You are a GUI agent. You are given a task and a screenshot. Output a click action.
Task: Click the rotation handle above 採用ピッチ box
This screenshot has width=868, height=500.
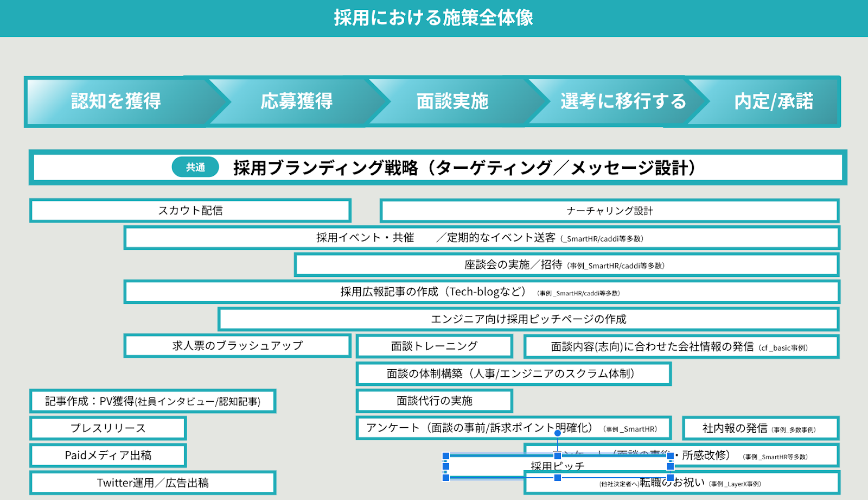coord(558,433)
